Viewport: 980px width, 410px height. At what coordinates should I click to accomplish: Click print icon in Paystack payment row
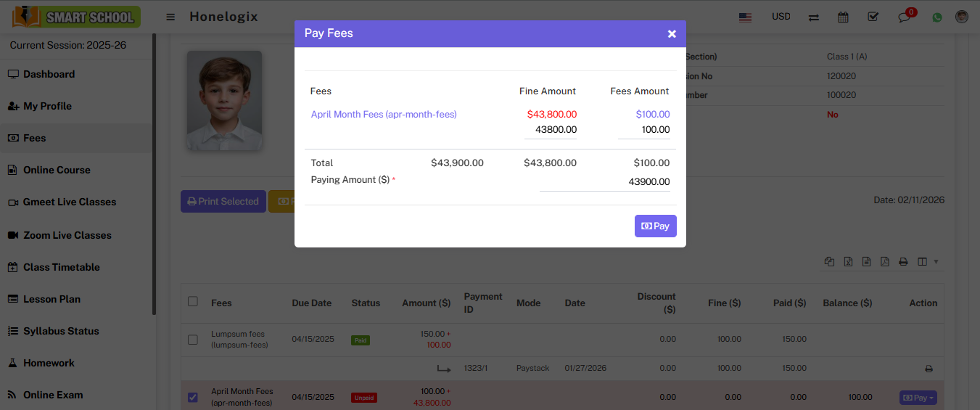pyautogui.click(x=928, y=369)
